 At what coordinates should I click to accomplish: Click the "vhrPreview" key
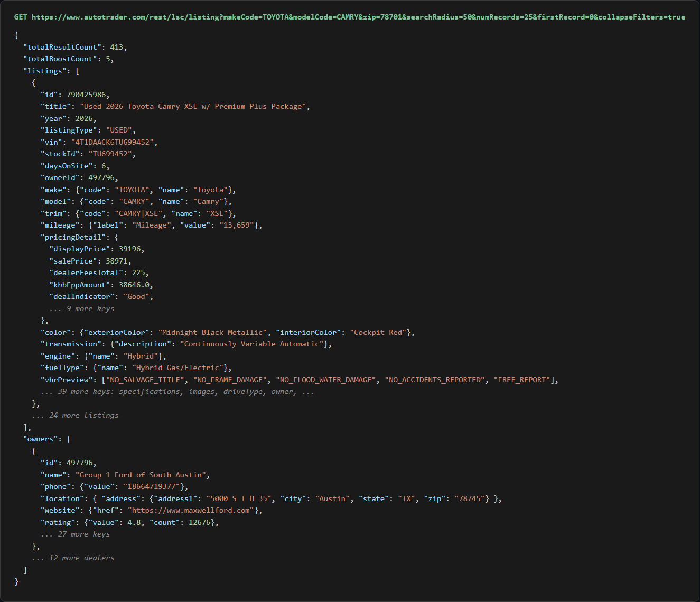coord(67,380)
